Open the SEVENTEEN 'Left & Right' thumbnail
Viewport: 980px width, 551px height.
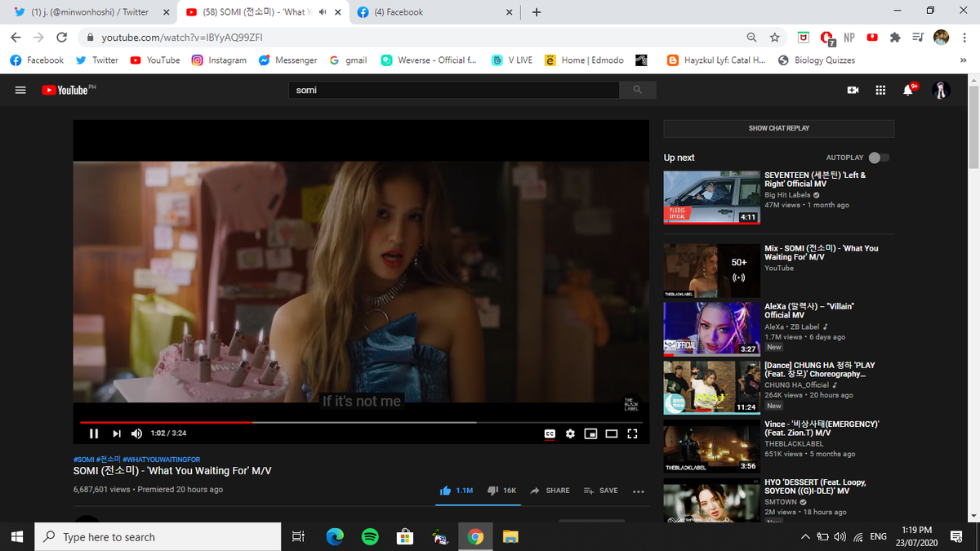712,198
